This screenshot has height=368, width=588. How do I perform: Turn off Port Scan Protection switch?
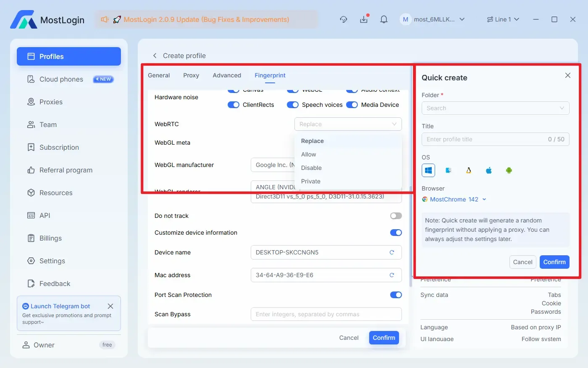tap(396, 295)
